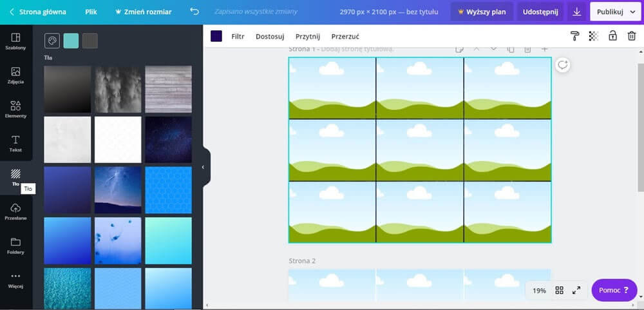Image resolution: width=644 pixels, height=310 pixels.
Task: Open the Przesłane uploads panel
Action: tap(15, 211)
